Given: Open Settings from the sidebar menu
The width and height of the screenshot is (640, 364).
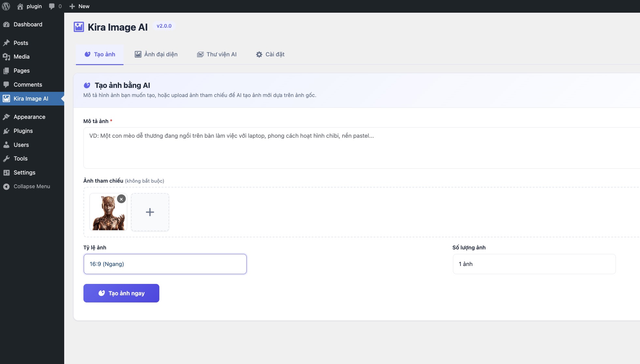Looking at the screenshot, I should [32, 173].
